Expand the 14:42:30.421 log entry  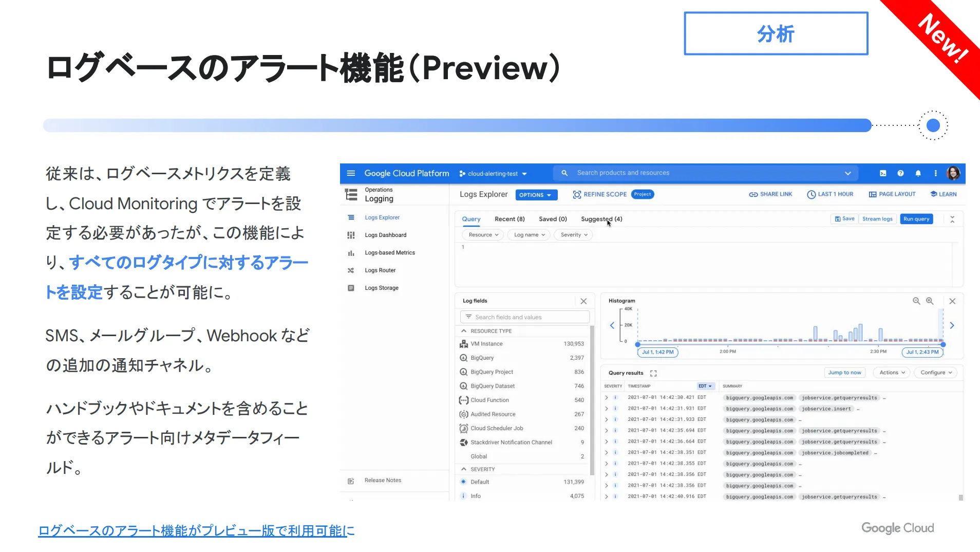[x=607, y=398]
